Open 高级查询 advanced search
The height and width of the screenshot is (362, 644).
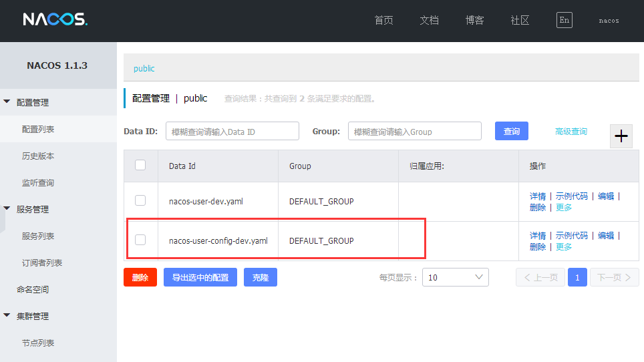pyautogui.click(x=571, y=132)
